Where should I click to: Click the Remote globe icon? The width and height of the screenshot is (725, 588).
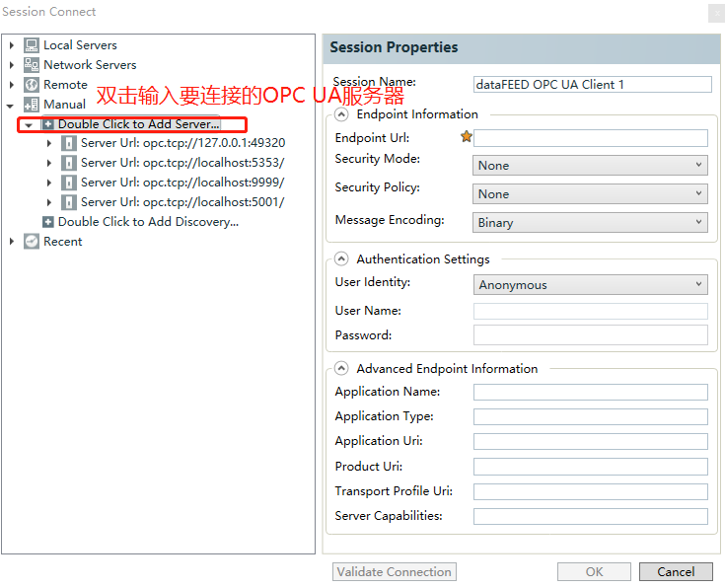pos(32,85)
